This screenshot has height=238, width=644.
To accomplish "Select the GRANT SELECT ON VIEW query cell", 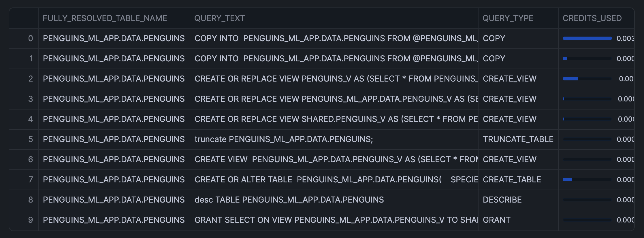I will pos(336,220).
